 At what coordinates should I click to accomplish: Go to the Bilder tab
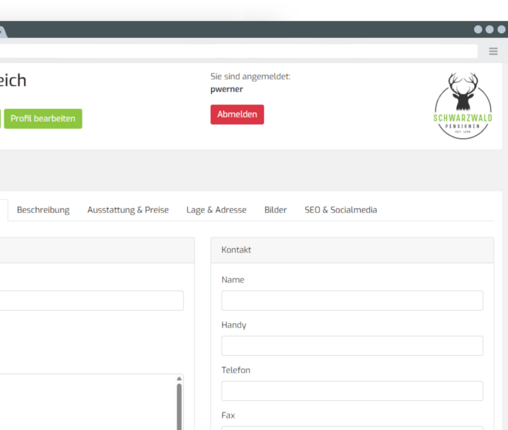click(275, 210)
